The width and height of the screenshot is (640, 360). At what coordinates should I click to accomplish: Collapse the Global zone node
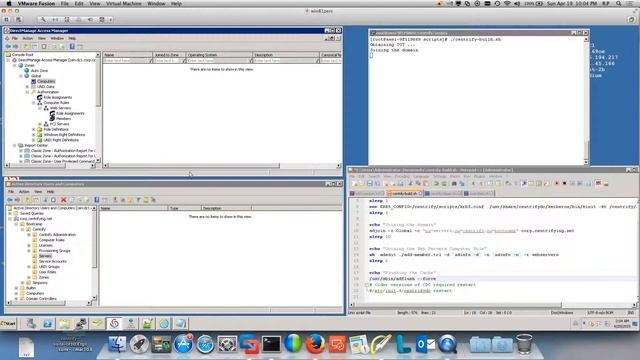21,76
